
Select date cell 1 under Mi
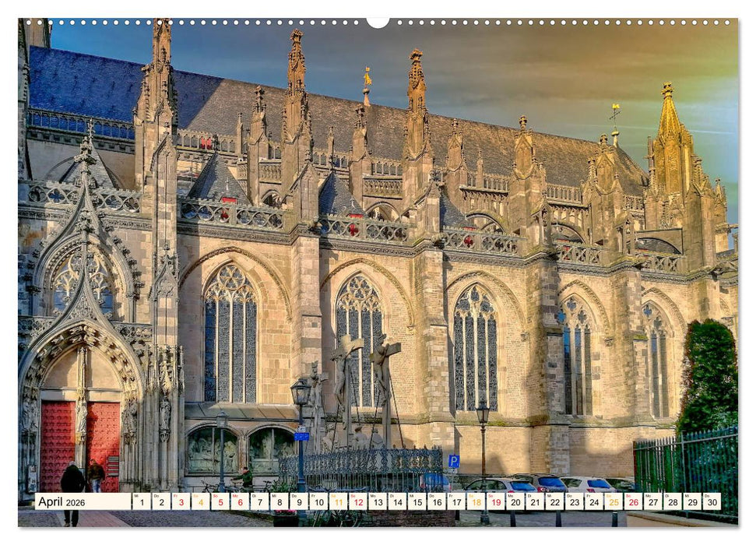click(140, 503)
